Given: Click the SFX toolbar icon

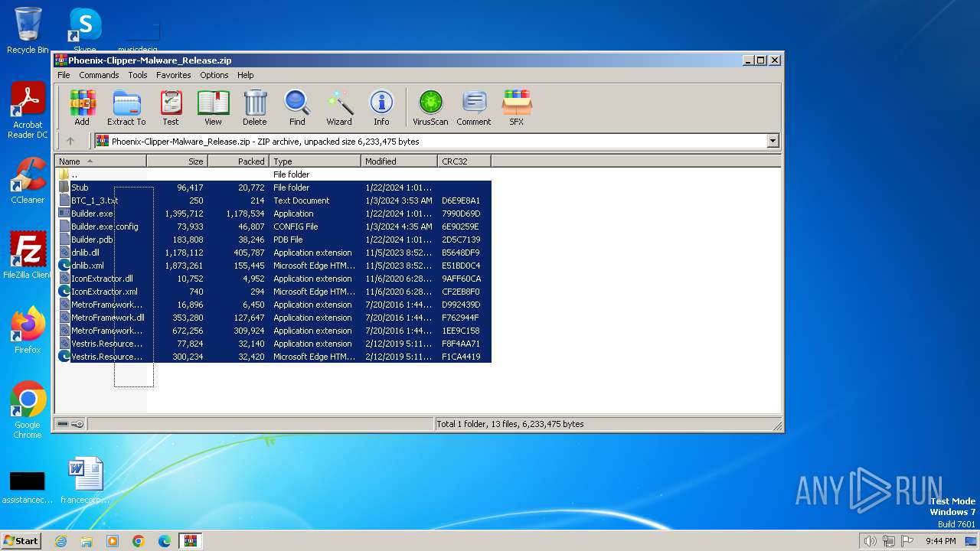Looking at the screenshot, I should coord(517,108).
